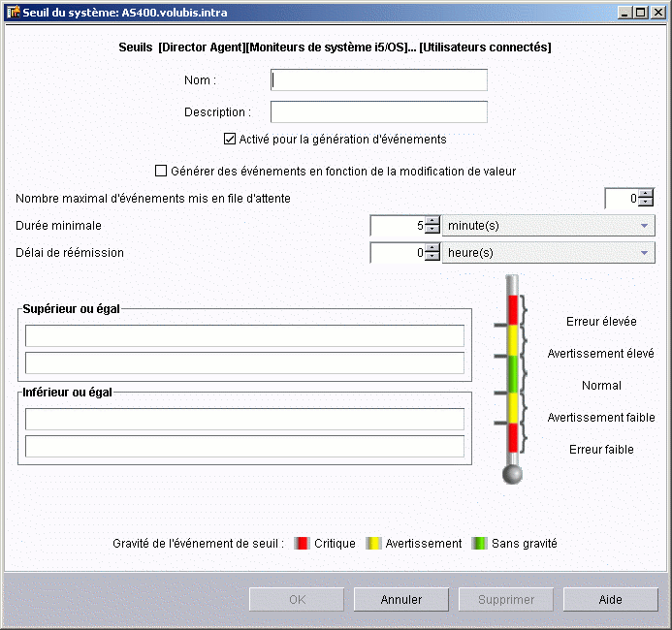Click the Normal severity label
The image size is (672, 630).
click(601, 386)
